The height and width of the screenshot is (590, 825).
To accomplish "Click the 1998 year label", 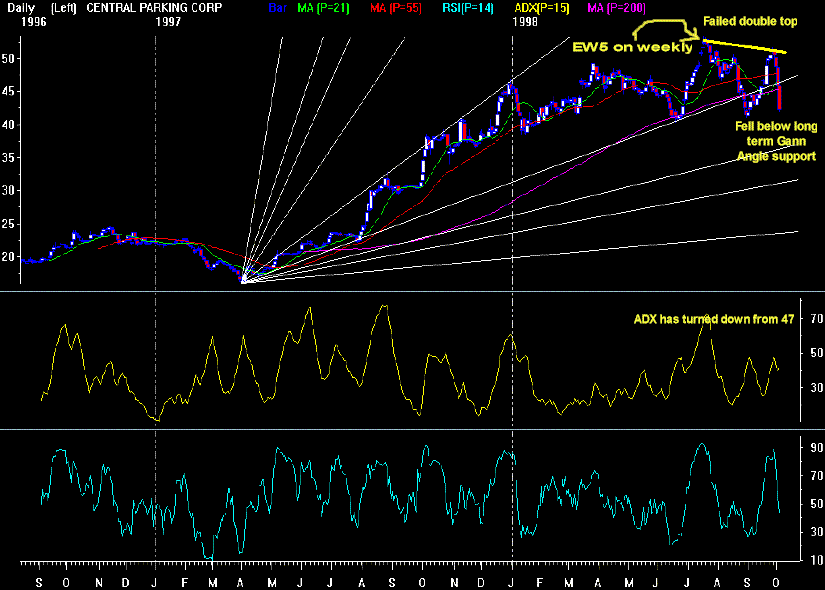I will (x=525, y=22).
